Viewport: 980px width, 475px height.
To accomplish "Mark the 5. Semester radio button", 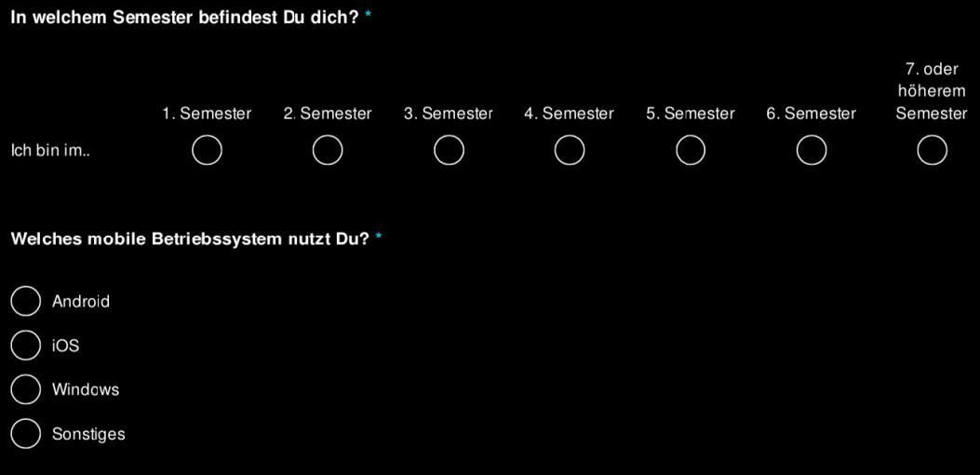I will pos(691,150).
